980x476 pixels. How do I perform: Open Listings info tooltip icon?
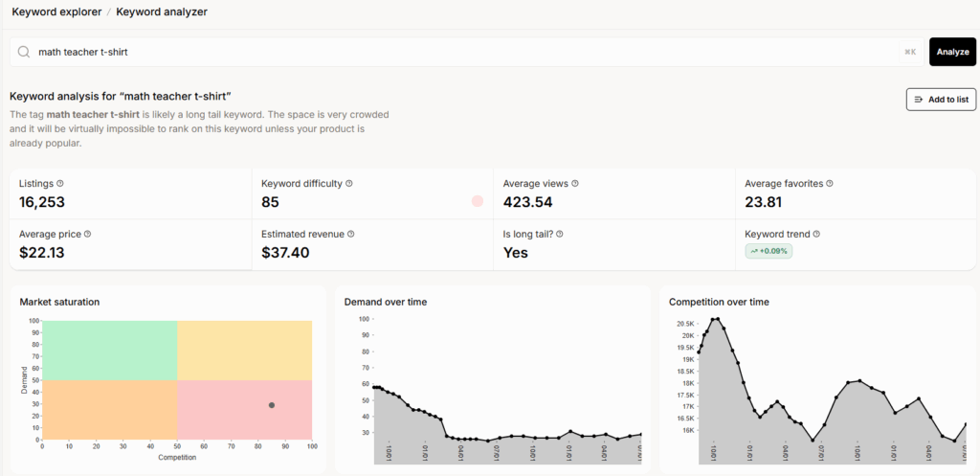(60, 184)
